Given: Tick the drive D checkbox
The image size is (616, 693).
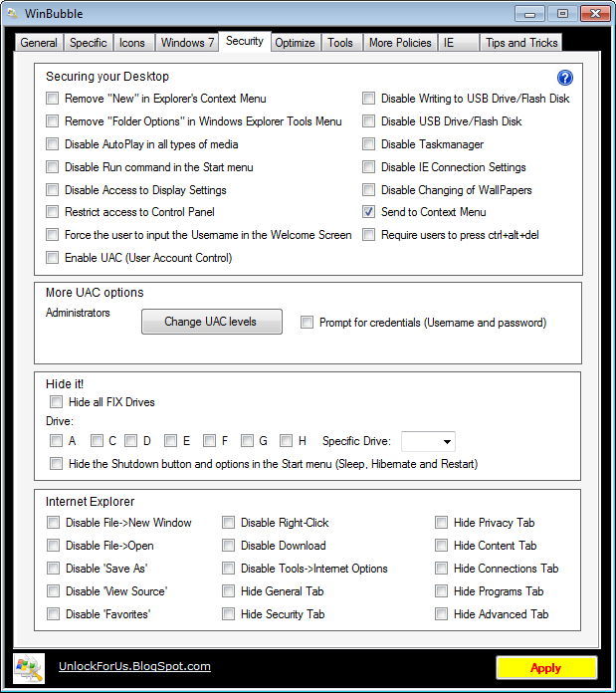Looking at the screenshot, I should click(130, 441).
